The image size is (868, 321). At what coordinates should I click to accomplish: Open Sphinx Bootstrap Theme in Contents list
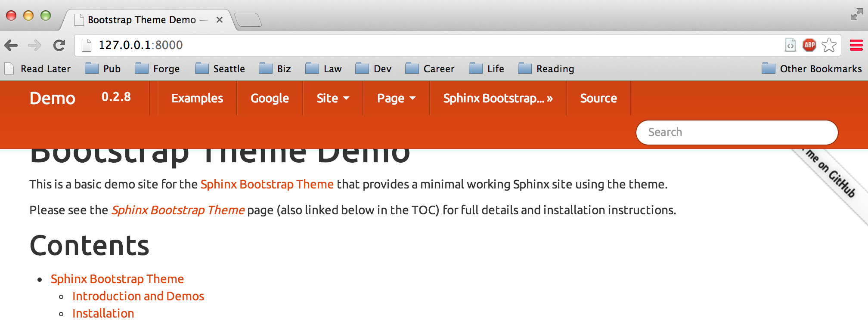click(117, 279)
